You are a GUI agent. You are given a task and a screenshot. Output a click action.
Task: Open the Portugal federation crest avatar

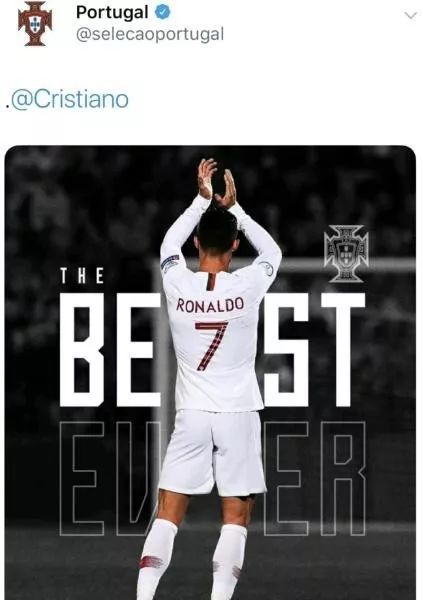pyautogui.click(x=35, y=23)
